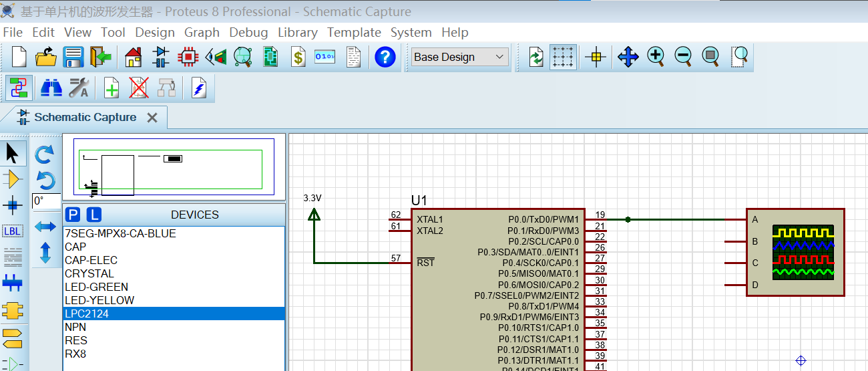Close project using door arrow icon
This screenshot has width=868, height=371.
tap(101, 57)
